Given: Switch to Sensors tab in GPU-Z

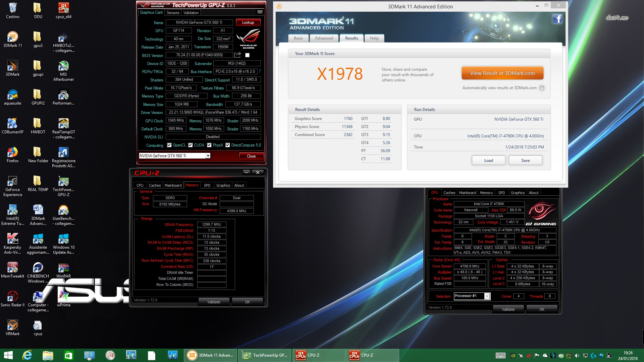Looking at the screenshot, I should 173,13.
